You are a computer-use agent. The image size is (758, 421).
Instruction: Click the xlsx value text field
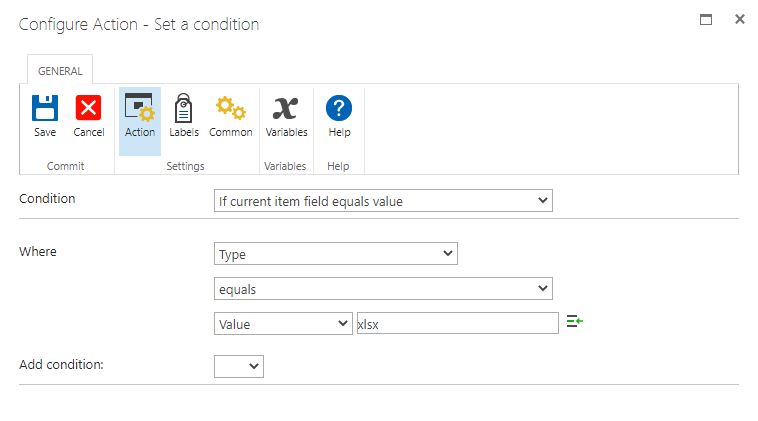tap(457, 323)
